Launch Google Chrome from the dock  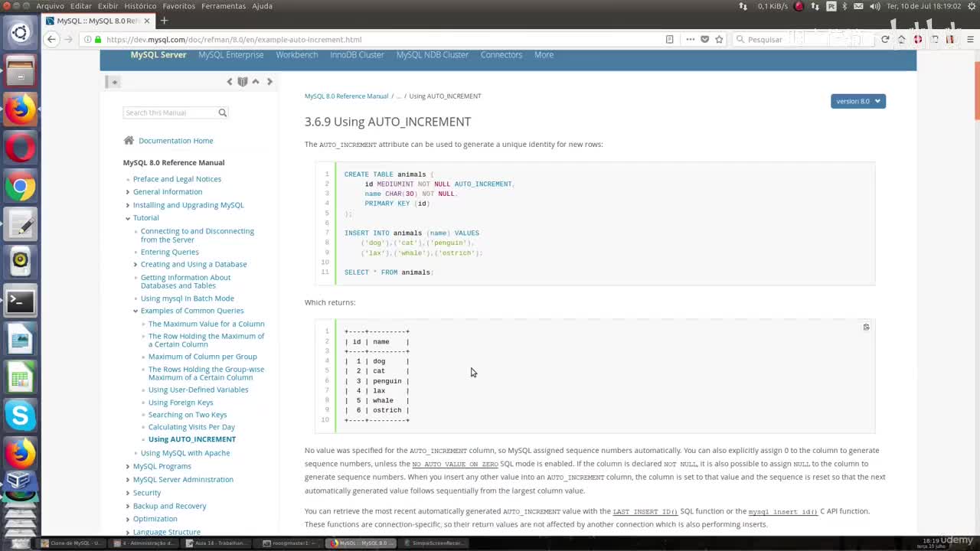[20, 186]
